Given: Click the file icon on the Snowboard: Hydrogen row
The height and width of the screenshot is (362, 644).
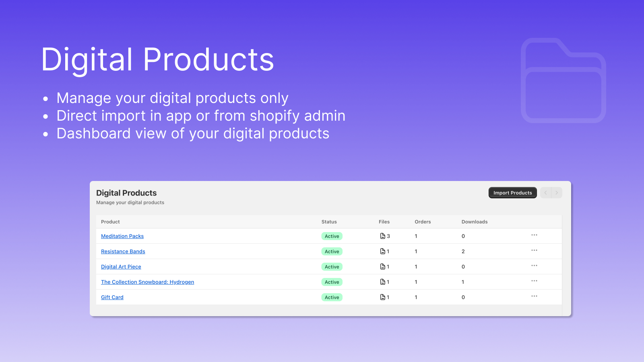Looking at the screenshot, I should click(383, 282).
